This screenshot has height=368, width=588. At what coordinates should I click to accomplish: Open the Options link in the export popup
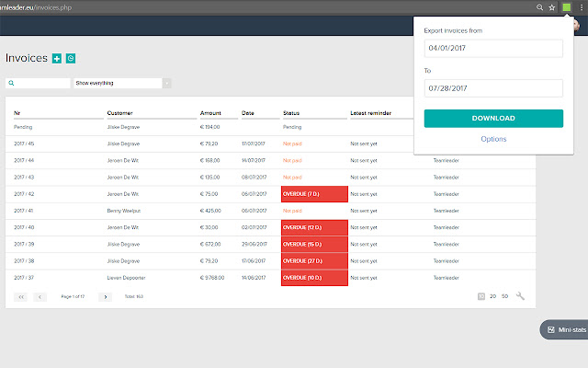pyautogui.click(x=493, y=139)
